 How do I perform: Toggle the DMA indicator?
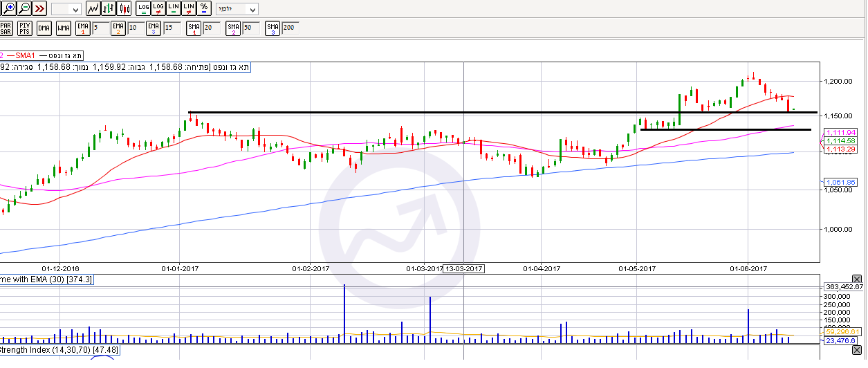click(x=44, y=28)
